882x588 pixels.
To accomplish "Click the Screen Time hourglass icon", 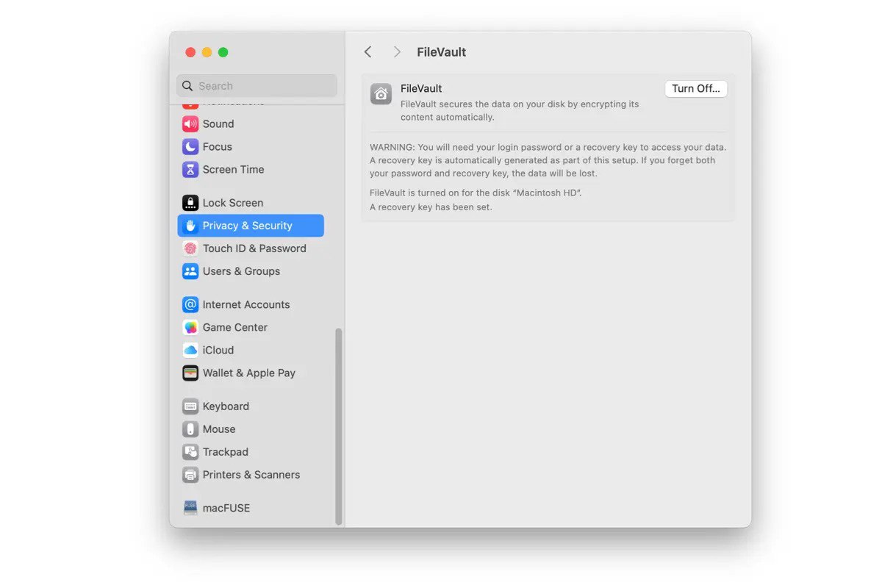I will pyautogui.click(x=190, y=170).
